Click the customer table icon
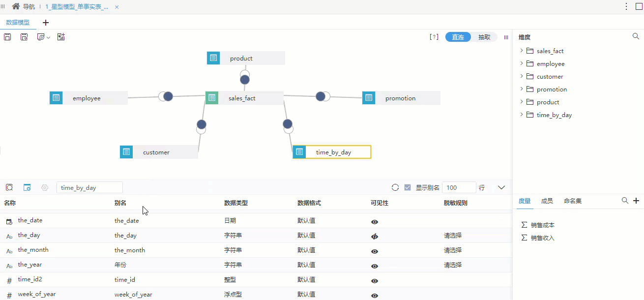The width and height of the screenshot is (644, 300). [126, 152]
